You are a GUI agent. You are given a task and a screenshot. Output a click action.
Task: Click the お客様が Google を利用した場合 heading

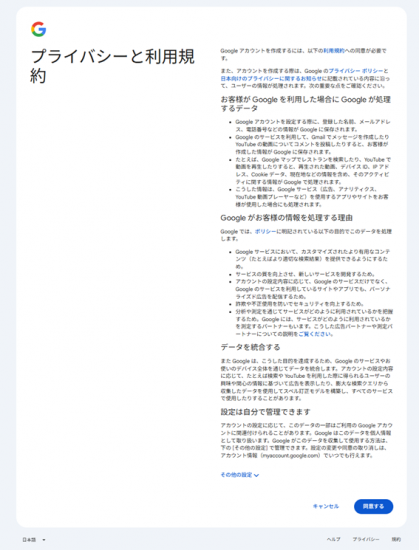click(305, 104)
